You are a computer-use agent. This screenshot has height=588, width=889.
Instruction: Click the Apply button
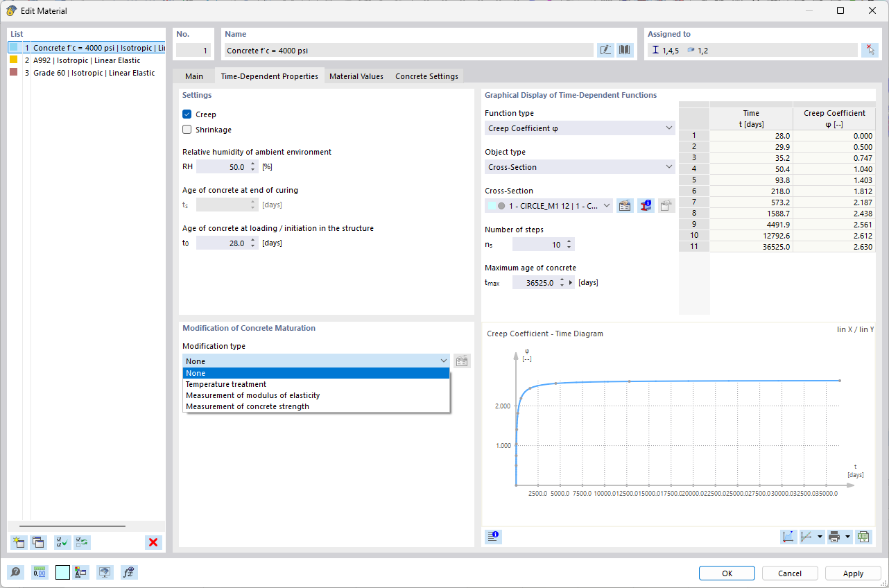(853, 573)
